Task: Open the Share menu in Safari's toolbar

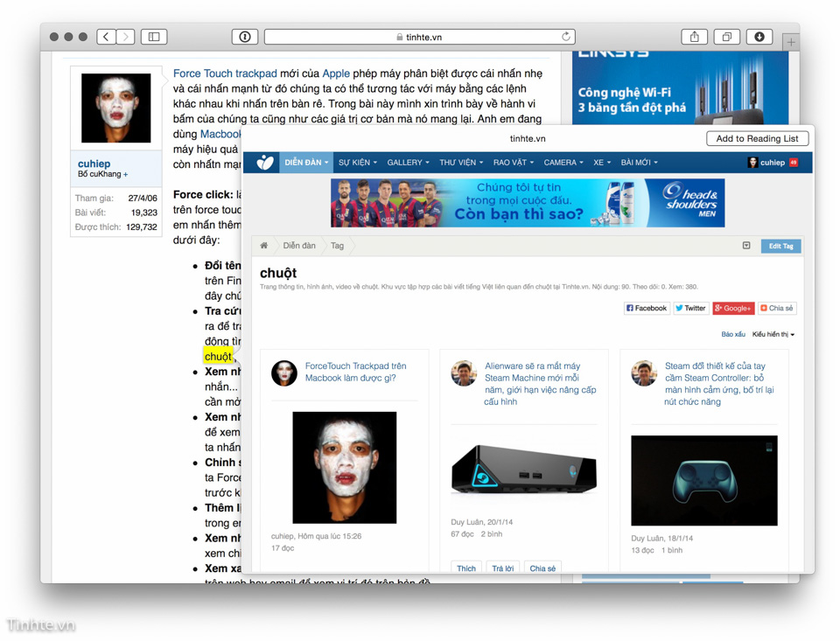Action: click(x=694, y=37)
